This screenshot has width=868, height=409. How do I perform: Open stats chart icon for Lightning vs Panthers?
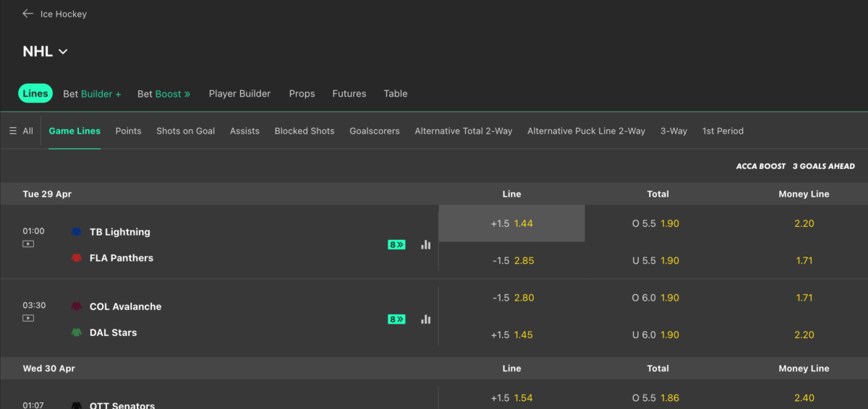426,245
